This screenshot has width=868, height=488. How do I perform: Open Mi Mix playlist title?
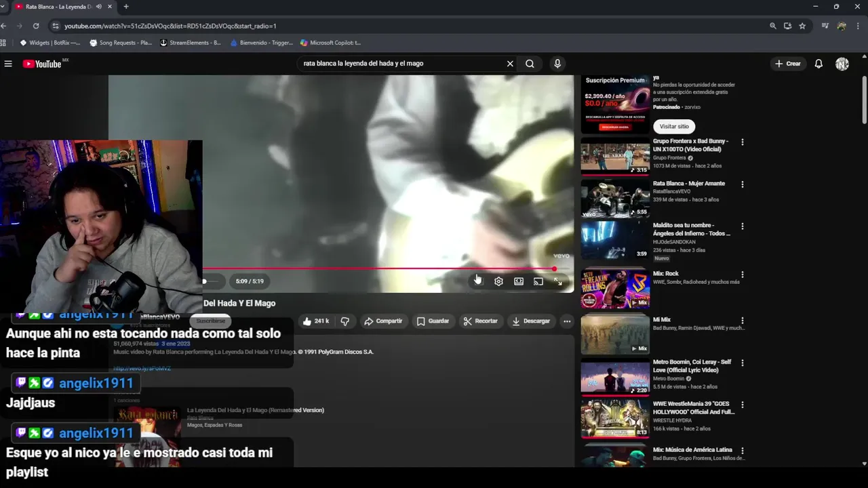(661, 320)
